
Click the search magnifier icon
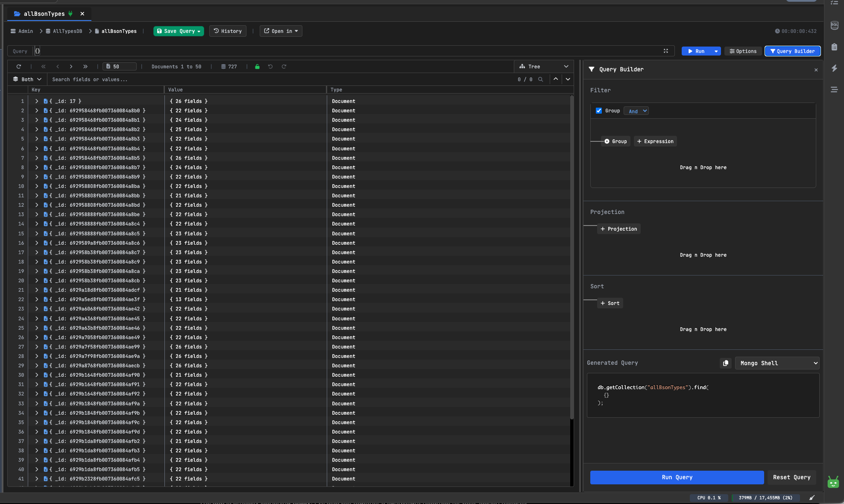pos(541,79)
